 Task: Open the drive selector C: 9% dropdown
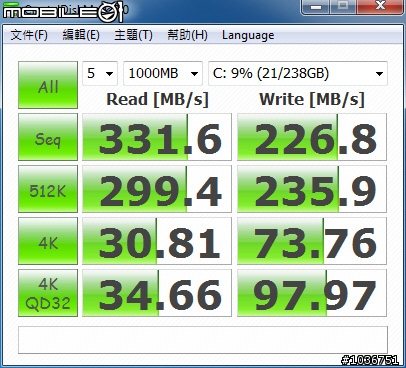pos(298,73)
